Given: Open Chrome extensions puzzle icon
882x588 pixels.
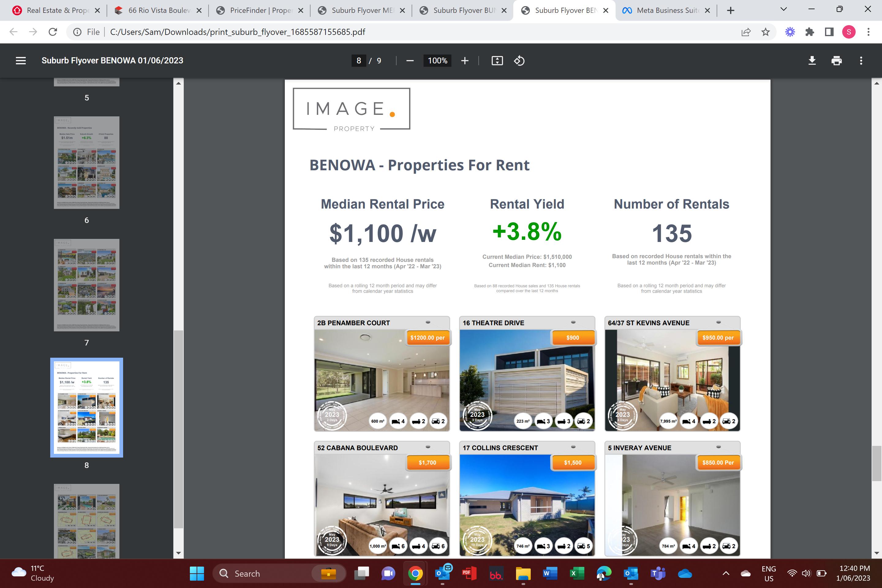Looking at the screenshot, I should pyautogui.click(x=809, y=32).
